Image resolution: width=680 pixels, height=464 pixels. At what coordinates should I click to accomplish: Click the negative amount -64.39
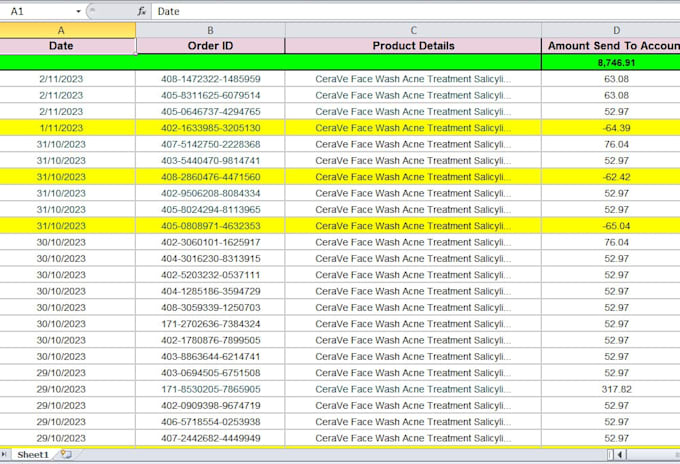tap(611, 128)
